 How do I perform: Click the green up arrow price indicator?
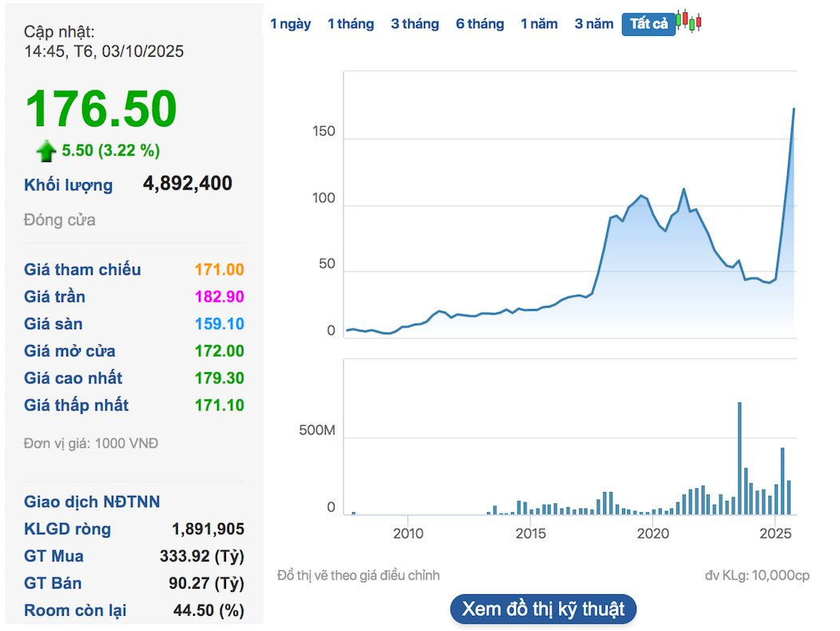click(46, 150)
